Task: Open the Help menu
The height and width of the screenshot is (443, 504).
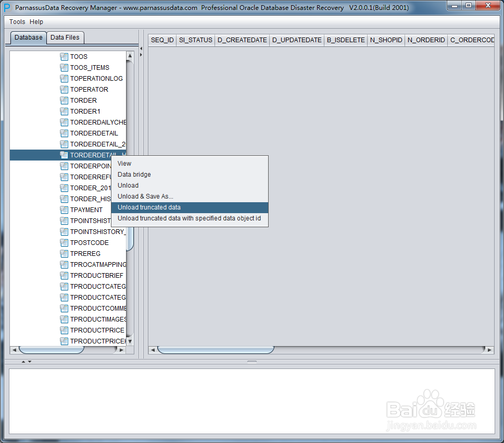Action: click(x=36, y=21)
